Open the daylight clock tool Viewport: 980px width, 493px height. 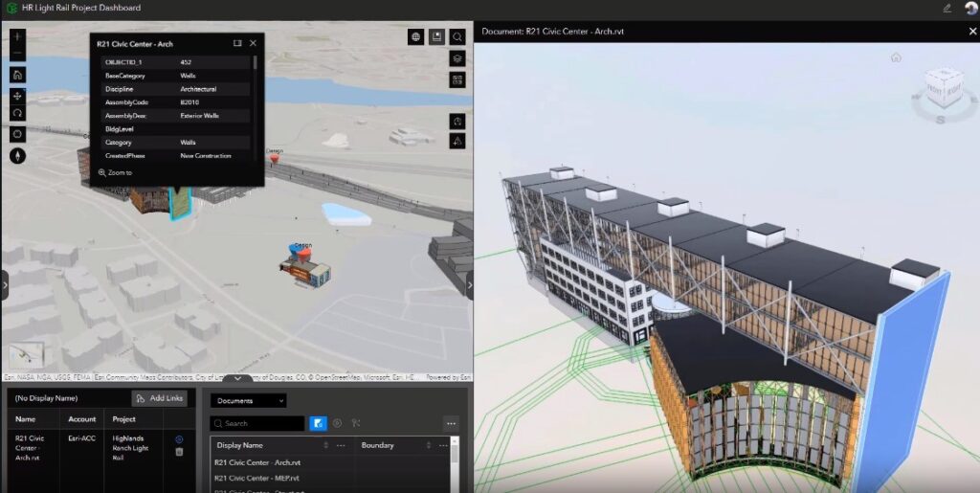coord(457,121)
